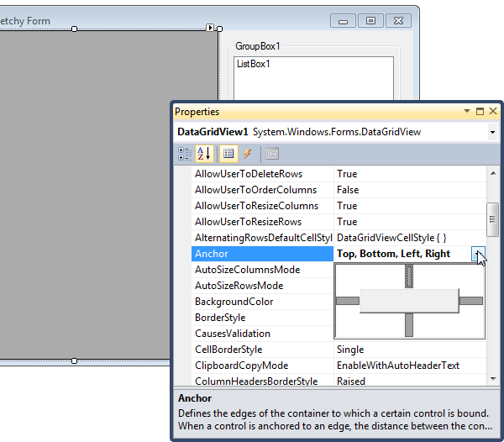This screenshot has width=504, height=442.
Task: Select the ClipboardCopyMode property
Action: [262, 366]
